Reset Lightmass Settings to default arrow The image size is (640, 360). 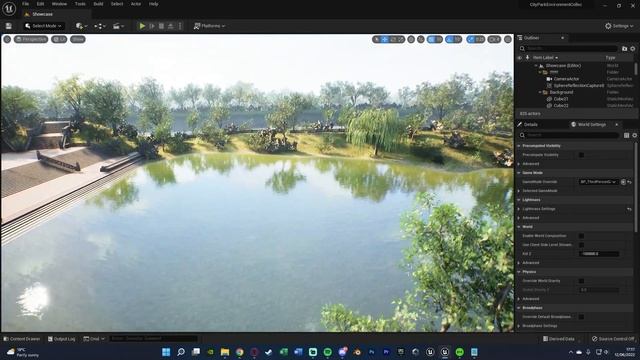[629, 209]
